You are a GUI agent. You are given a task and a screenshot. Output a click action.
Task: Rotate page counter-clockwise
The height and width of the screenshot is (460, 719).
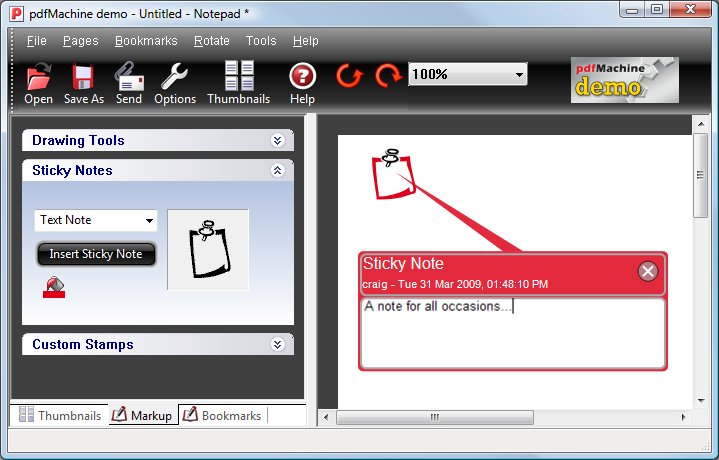[x=349, y=76]
